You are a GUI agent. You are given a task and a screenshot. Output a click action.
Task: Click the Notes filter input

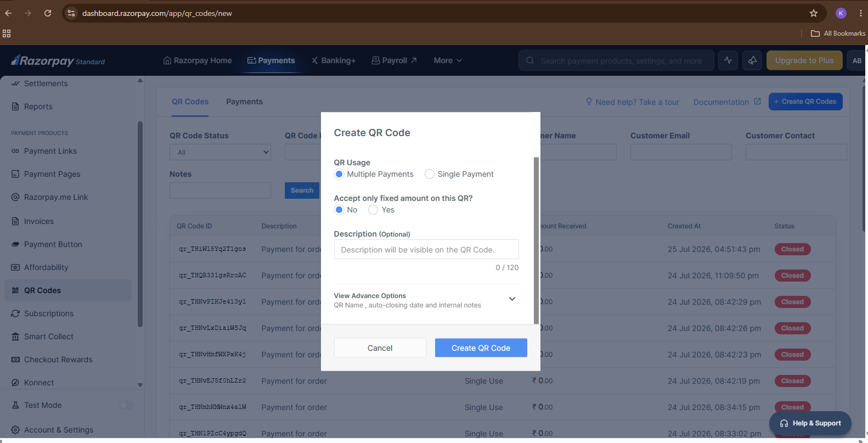220,190
